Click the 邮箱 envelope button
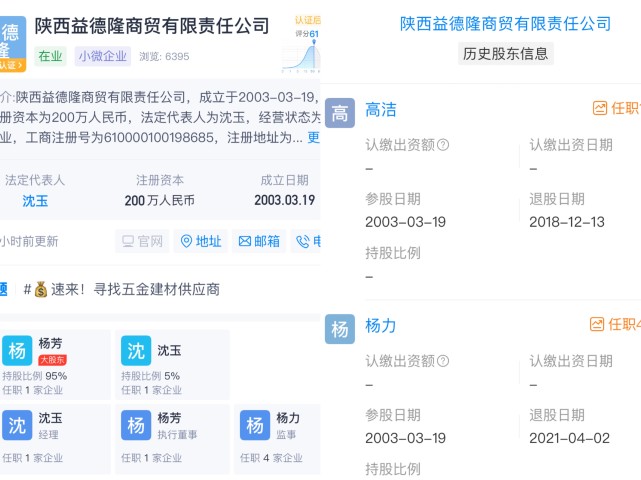This screenshot has width=641, height=480. click(x=258, y=241)
